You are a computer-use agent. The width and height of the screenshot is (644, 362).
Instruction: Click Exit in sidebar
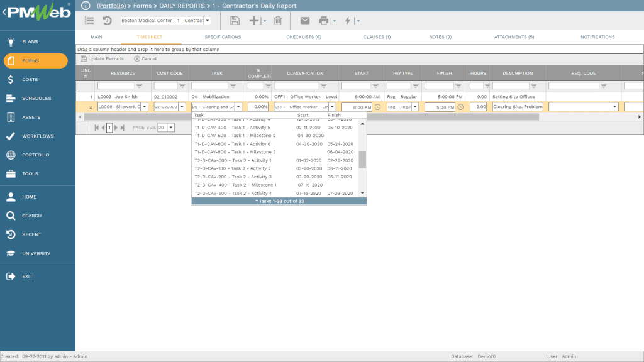point(27,277)
